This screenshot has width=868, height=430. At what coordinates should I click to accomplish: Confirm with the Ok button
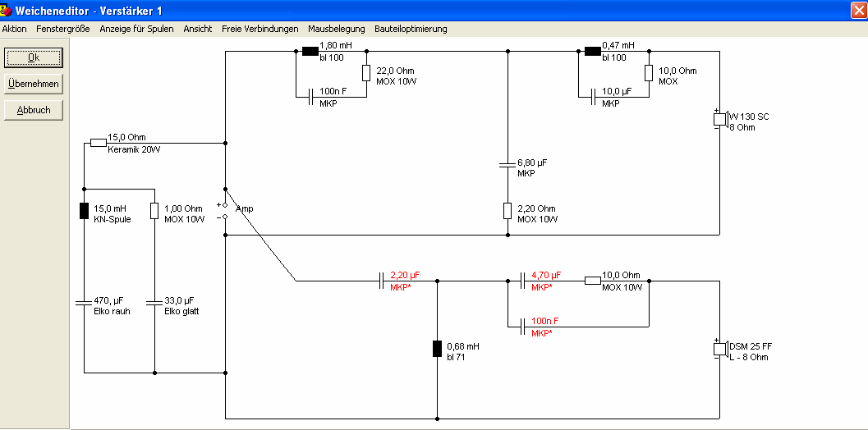tap(34, 57)
